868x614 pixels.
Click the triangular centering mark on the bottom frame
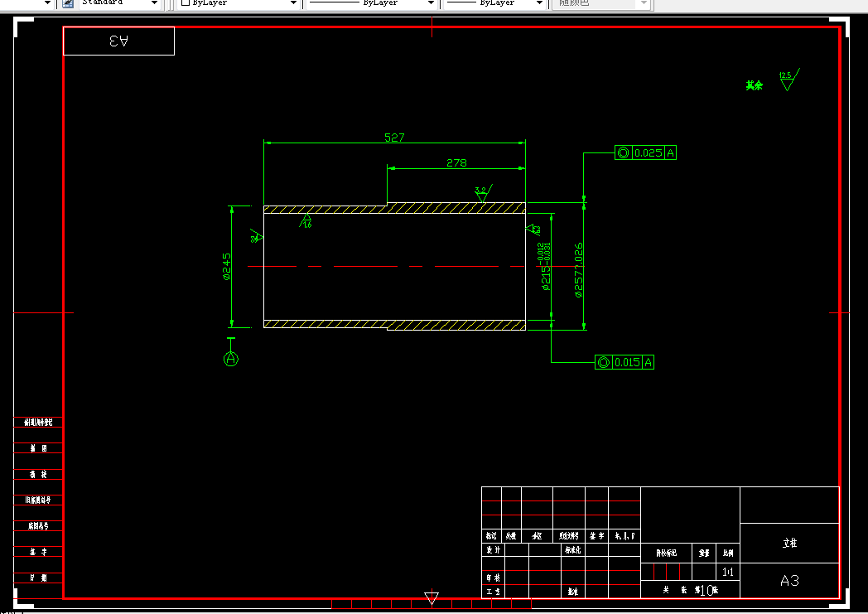(432, 598)
